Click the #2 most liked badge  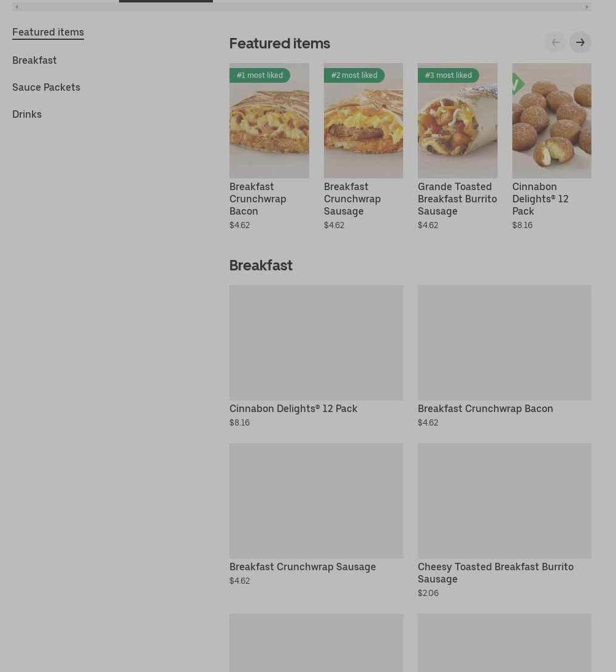pyautogui.click(x=354, y=75)
